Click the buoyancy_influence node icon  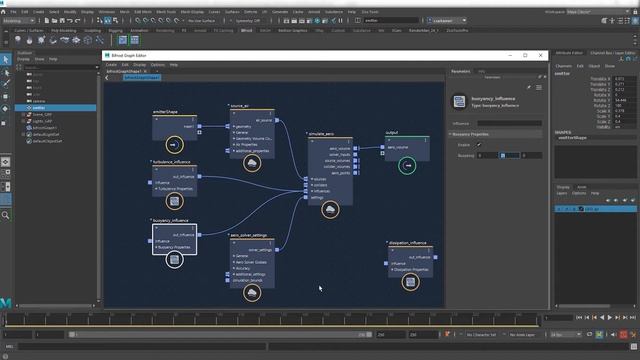coord(174,260)
